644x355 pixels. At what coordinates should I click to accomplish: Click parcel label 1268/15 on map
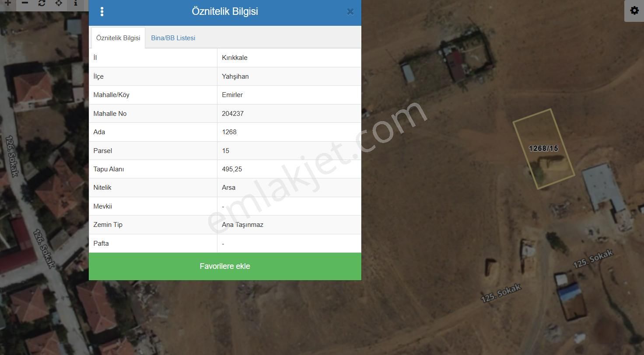tap(543, 149)
